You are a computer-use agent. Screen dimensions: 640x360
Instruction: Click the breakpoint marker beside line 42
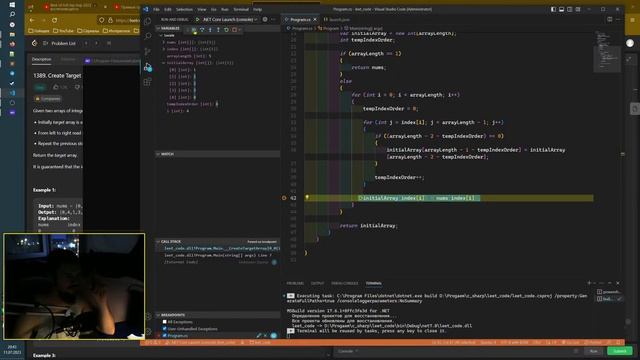point(284,198)
